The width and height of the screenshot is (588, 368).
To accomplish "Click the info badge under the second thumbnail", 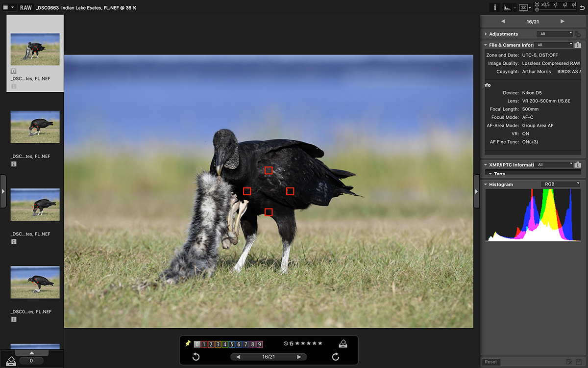I will click(x=14, y=164).
